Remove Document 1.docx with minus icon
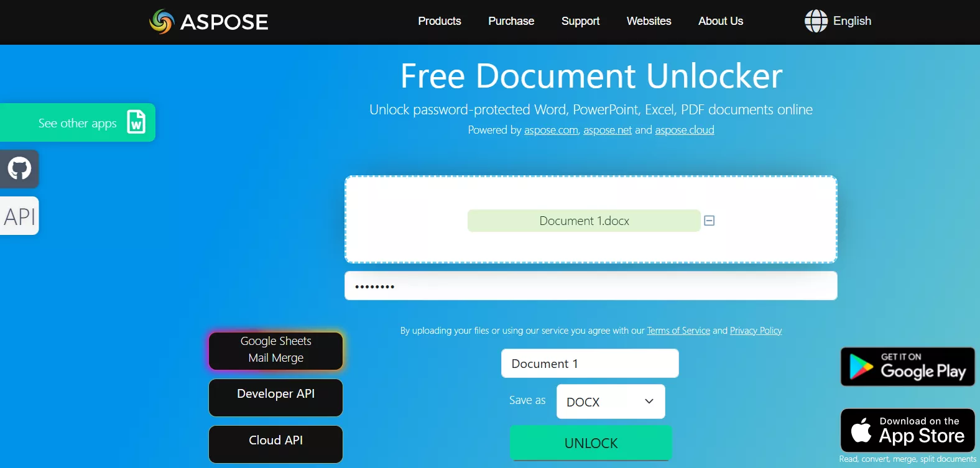This screenshot has width=980, height=468. (x=709, y=221)
